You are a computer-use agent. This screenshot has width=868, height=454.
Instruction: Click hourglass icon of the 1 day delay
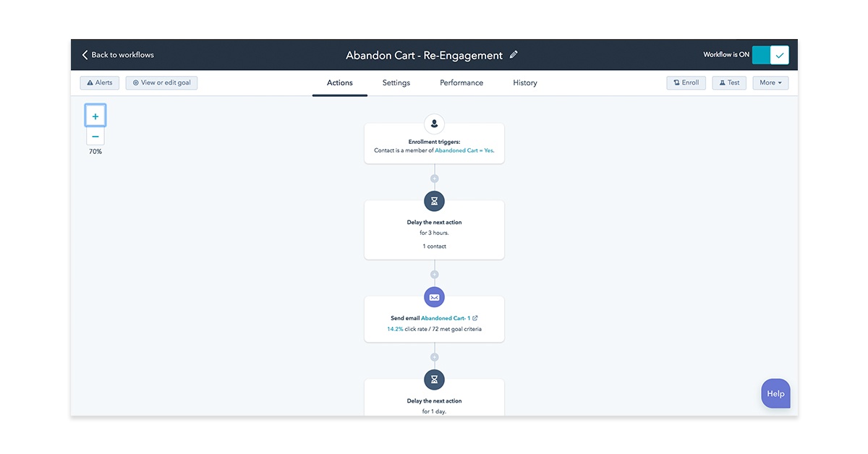(x=434, y=380)
